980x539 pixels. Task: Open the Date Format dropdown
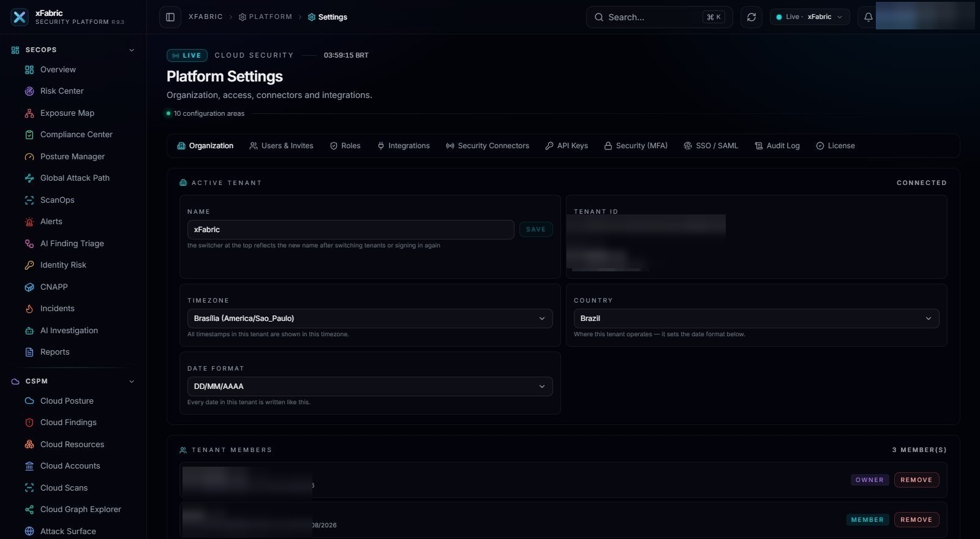tap(370, 386)
